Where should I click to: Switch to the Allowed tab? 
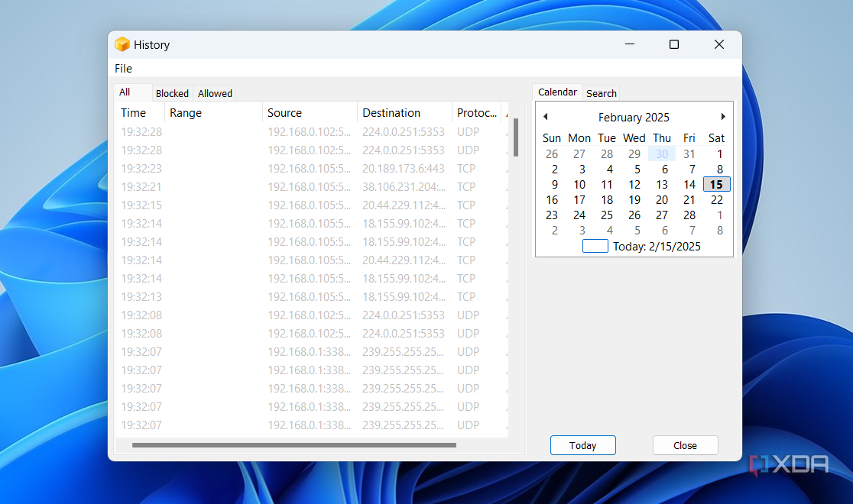(x=215, y=93)
